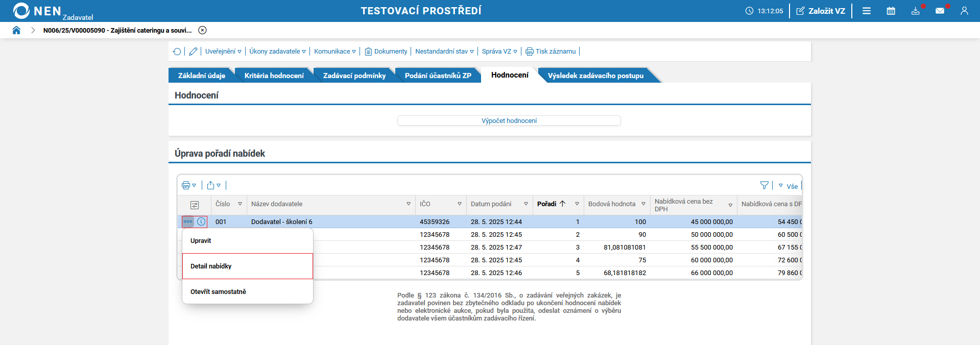Open IČO column filter arrow
Screen dimensions: 980x345
pos(460,204)
